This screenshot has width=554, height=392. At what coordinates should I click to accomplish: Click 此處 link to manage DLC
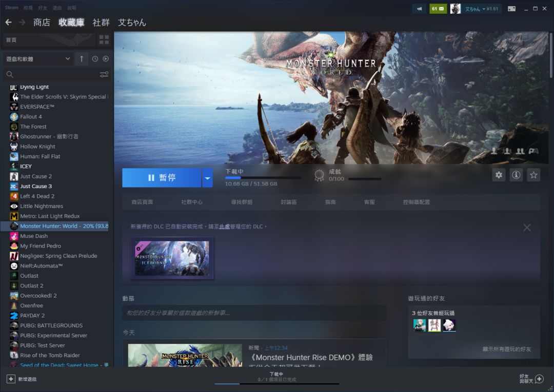pos(224,226)
